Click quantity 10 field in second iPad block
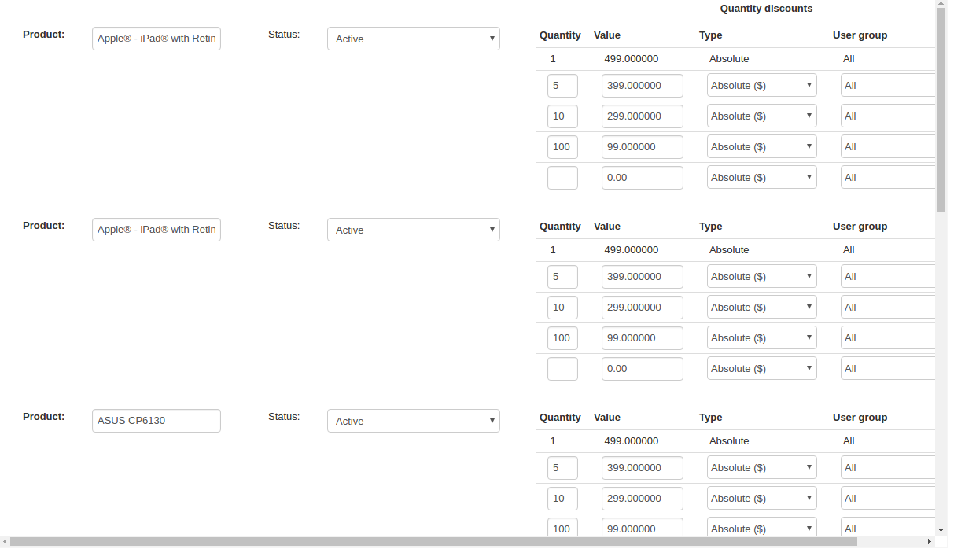Screen dimensions: 954x560 (x=562, y=307)
